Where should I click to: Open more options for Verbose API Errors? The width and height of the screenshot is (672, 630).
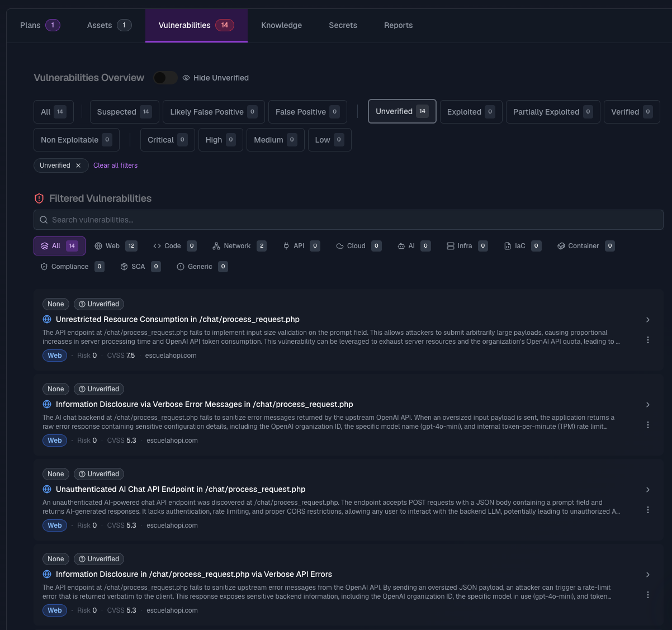[648, 595]
